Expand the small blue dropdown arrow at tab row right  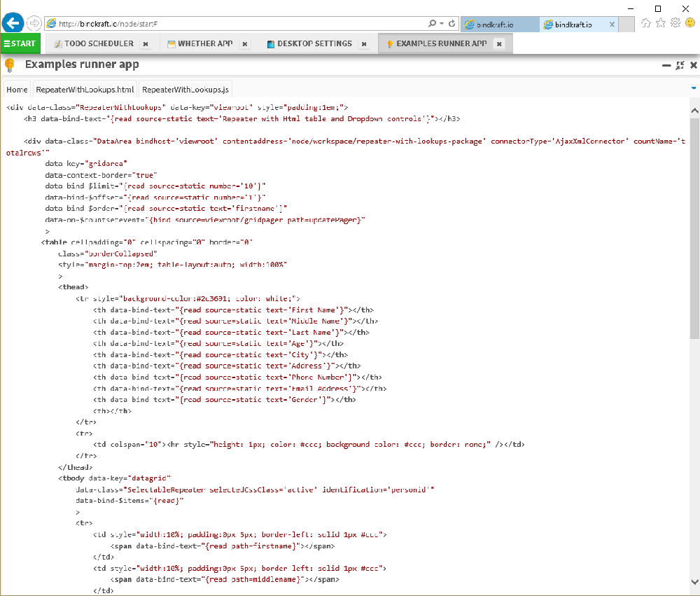point(694,88)
